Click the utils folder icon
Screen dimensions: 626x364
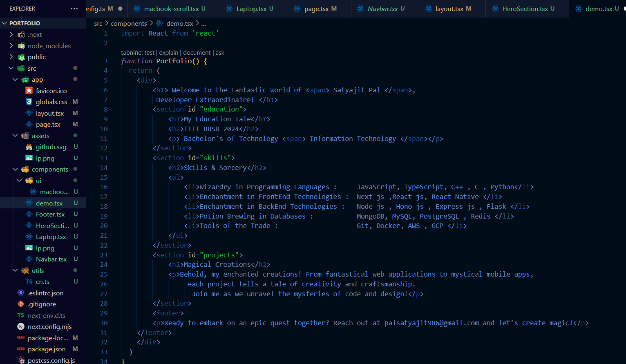[25, 270]
